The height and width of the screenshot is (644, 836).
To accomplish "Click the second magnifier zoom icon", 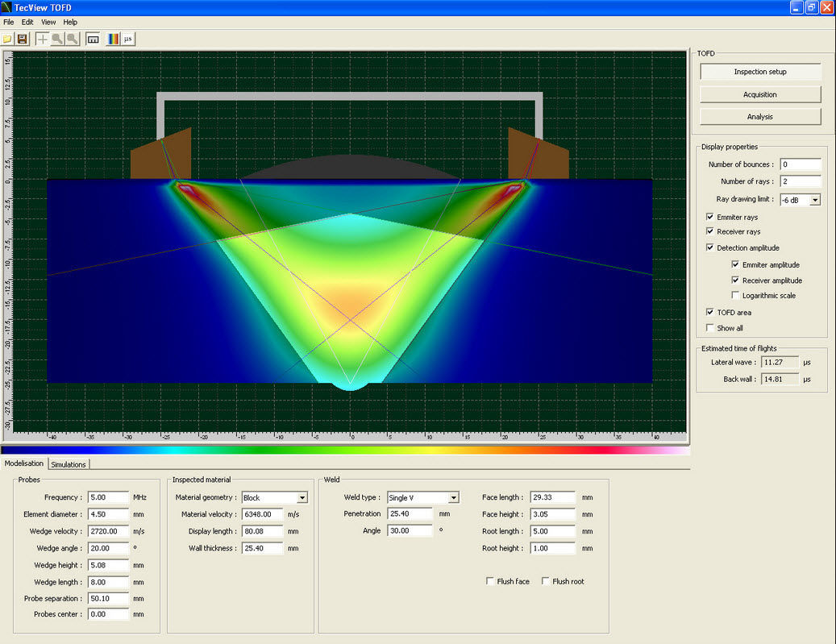I will coord(73,39).
